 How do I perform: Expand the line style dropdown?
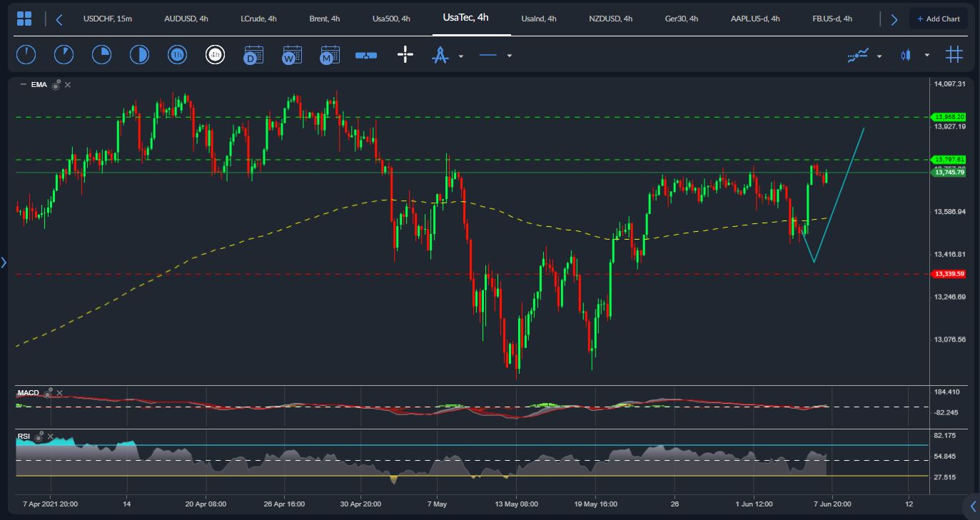coord(509,56)
